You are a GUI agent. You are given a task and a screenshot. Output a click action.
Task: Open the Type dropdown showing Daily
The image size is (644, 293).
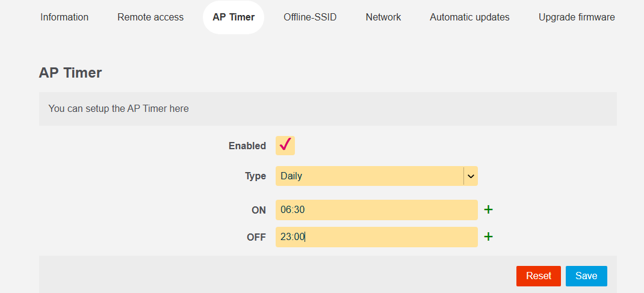pyautogui.click(x=370, y=176)
